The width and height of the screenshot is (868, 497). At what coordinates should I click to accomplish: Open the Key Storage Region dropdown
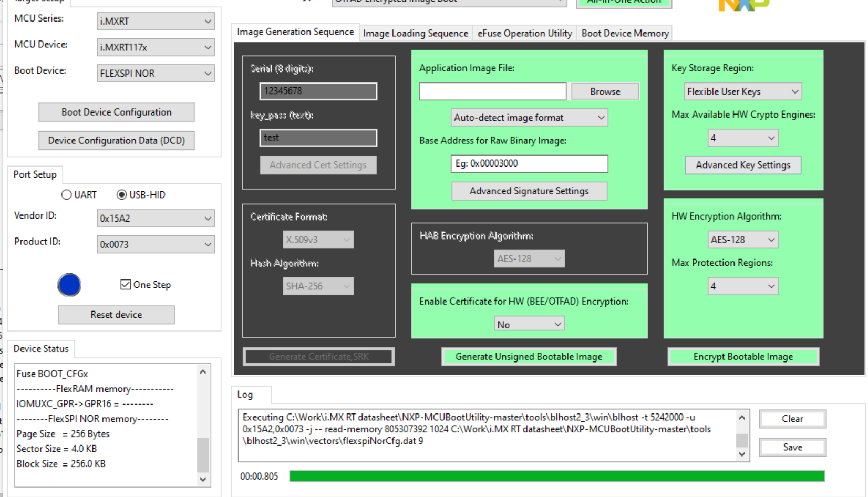(742, 91)
